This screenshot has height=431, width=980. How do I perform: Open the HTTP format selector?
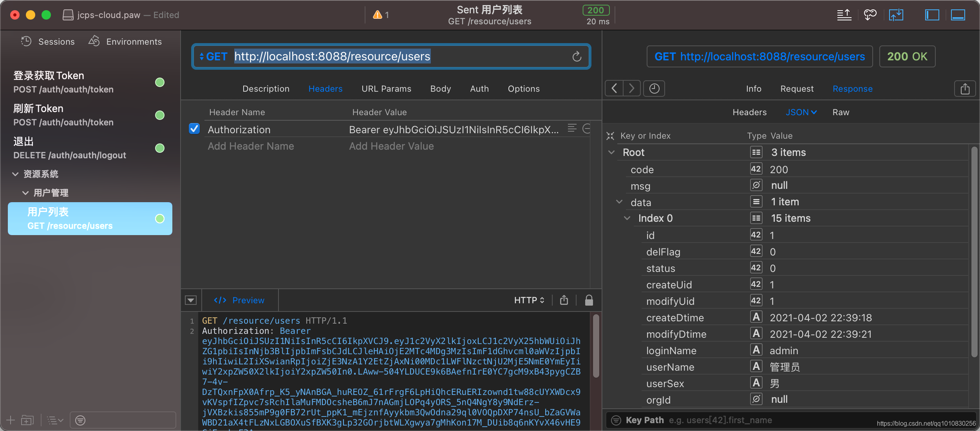tap(529, 301)
